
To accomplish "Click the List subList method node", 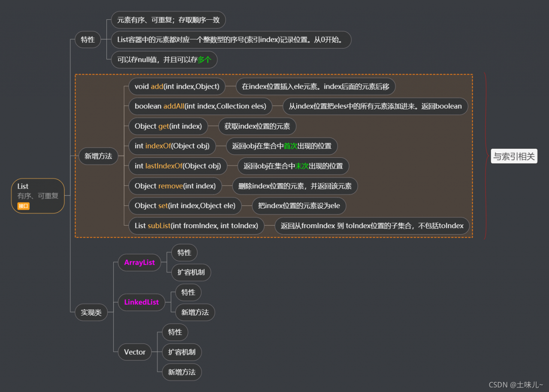I will (x=196, y=226).
